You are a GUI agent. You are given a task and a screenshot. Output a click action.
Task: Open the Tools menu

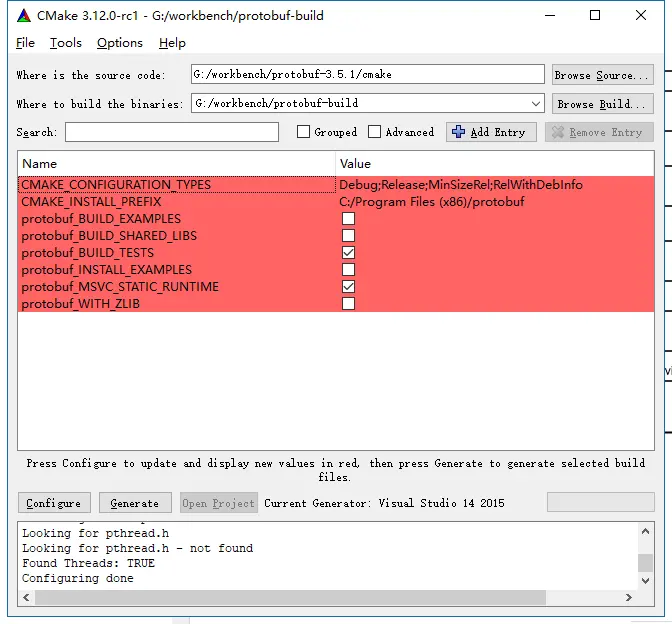pyautogui.click(x=66, y=43)
